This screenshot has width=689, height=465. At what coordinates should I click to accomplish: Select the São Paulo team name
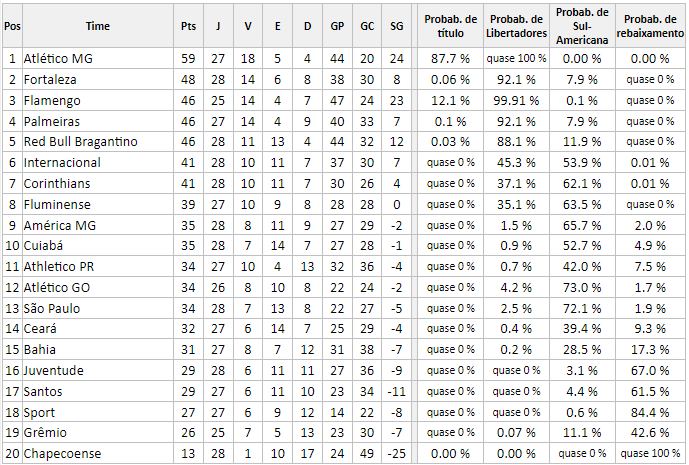52,308
